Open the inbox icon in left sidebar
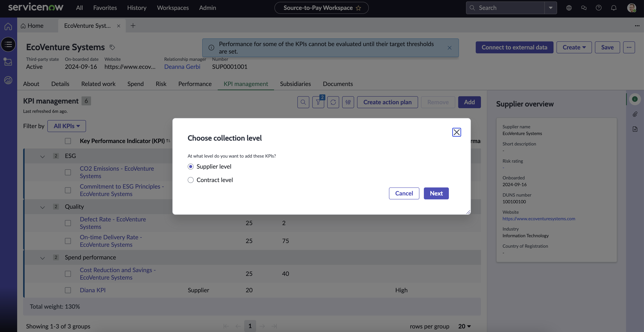The height and width of the screenshot is (332, 644). 8,62
